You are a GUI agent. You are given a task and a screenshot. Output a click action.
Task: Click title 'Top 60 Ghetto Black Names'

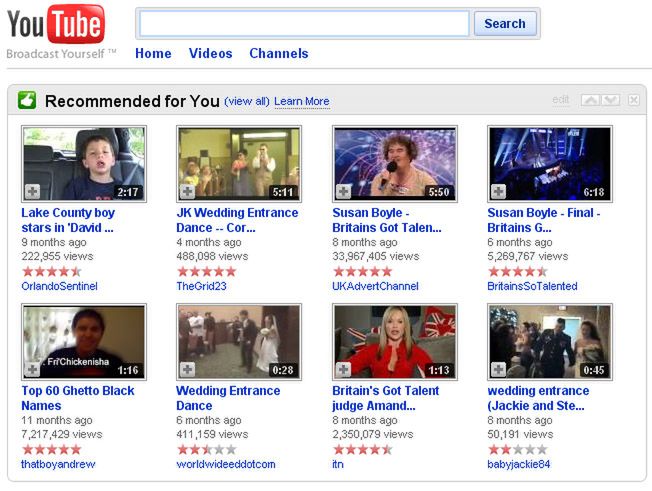click(78, 398)
